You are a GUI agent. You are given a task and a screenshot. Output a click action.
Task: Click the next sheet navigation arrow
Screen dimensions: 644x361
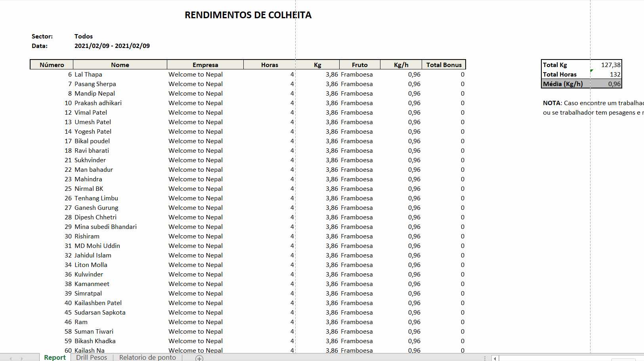point(22,358)
